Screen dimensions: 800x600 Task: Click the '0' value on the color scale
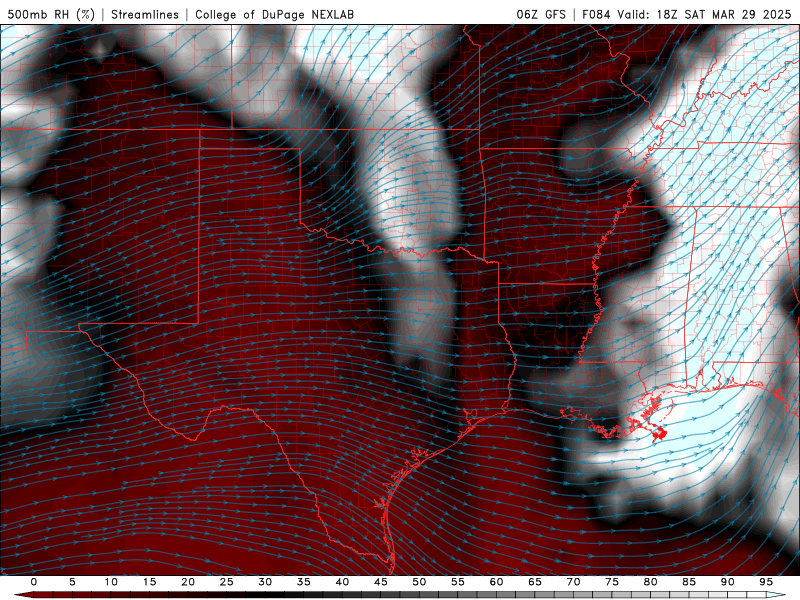click(x=34, y=582)
